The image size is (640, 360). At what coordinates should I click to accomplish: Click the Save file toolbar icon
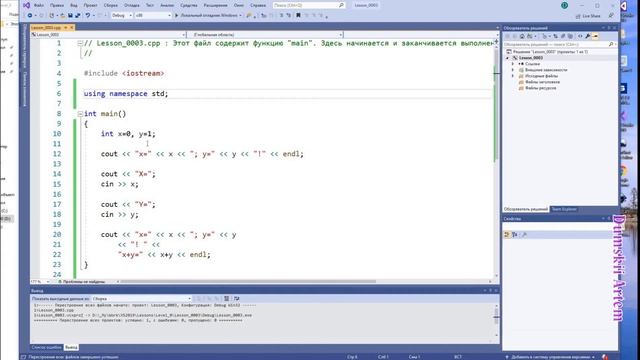(x=70, y=16)
